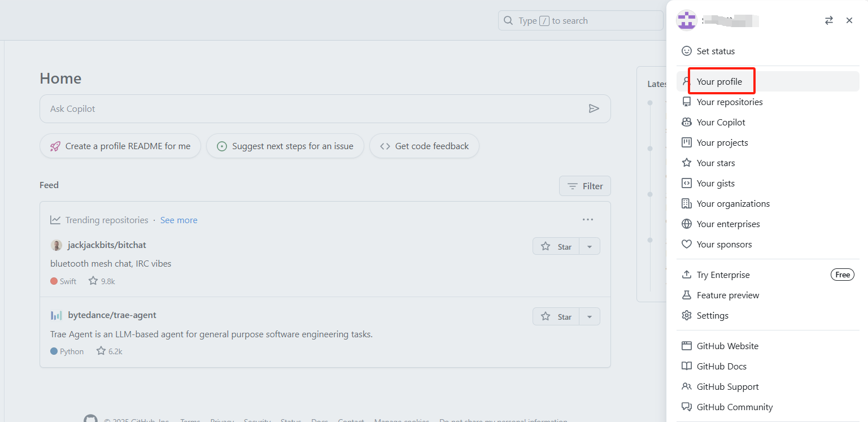The height and width of the screenshot is (422, 868).
Task: Open Your profile menu item
Action: (768, 81)
